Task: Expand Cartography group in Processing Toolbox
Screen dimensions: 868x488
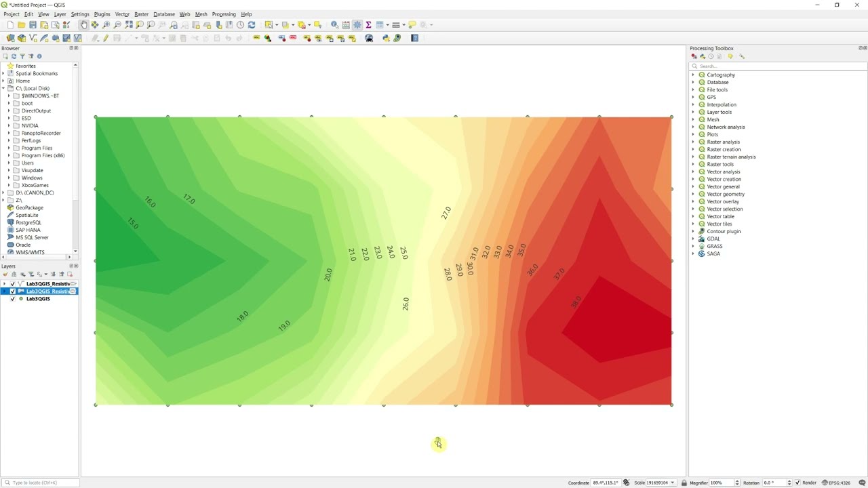Action: click(693, 75)
